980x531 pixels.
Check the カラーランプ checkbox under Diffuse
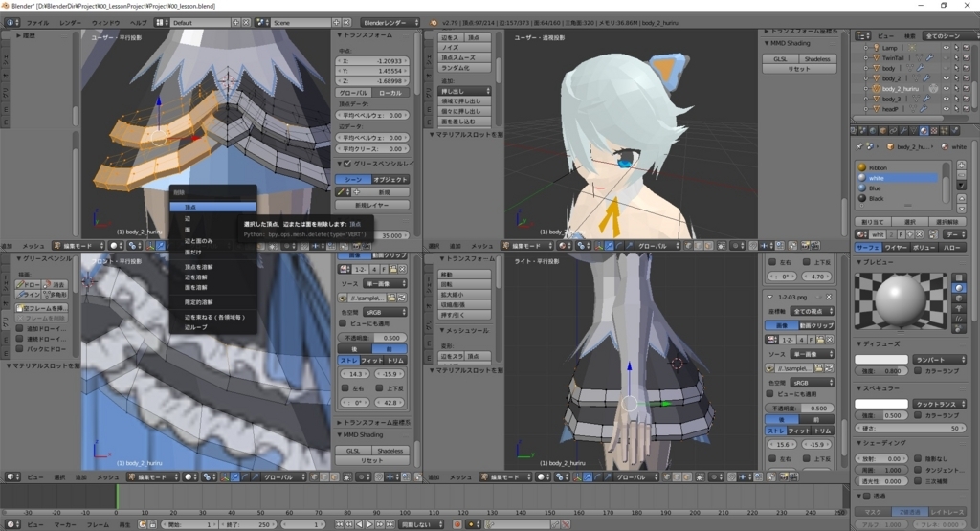click(918, 370)
